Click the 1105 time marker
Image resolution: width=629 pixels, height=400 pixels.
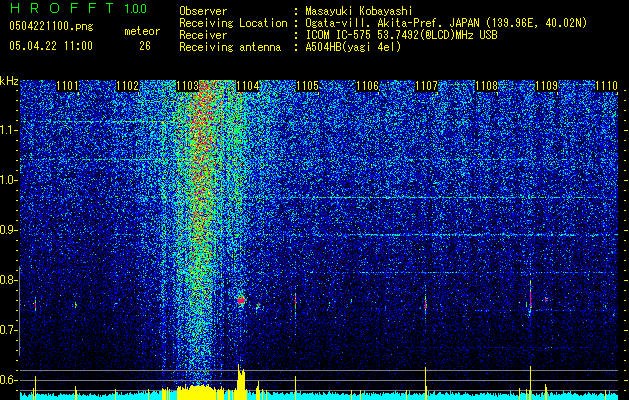tap(307, 86)
